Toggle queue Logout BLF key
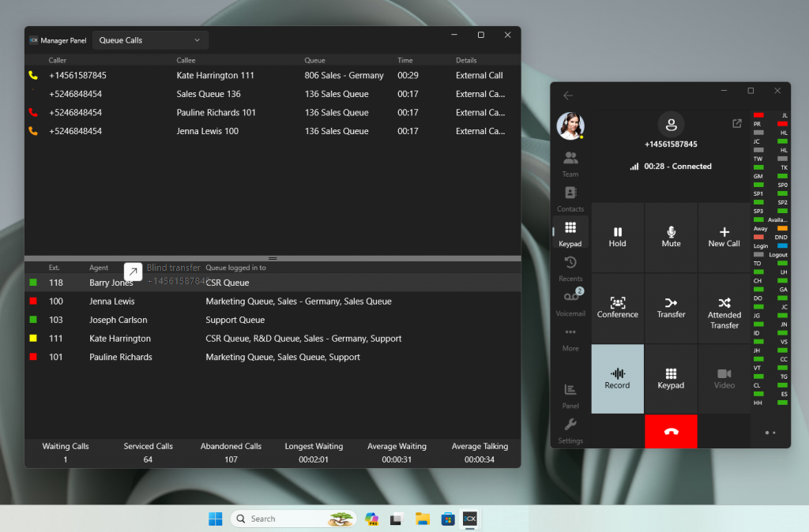 tap(770, 255)
